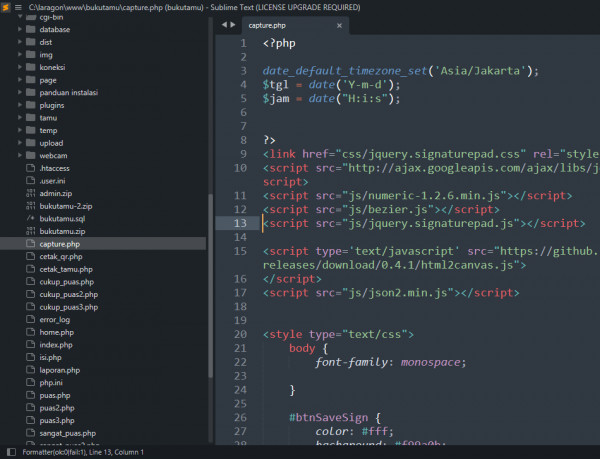The height and width of the screenshot is (459, 600).
Task: Click "js/bezier.js" on line 12
Action: click(388, 210)
